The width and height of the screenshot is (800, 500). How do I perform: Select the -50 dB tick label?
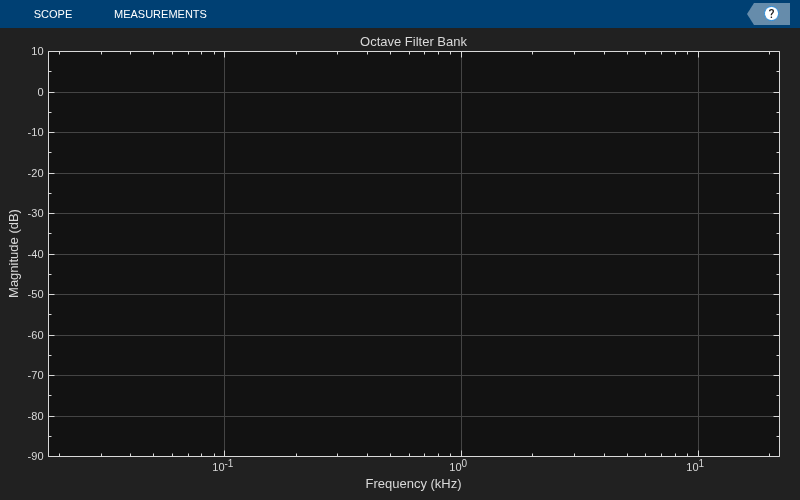(x=36, y=294)
